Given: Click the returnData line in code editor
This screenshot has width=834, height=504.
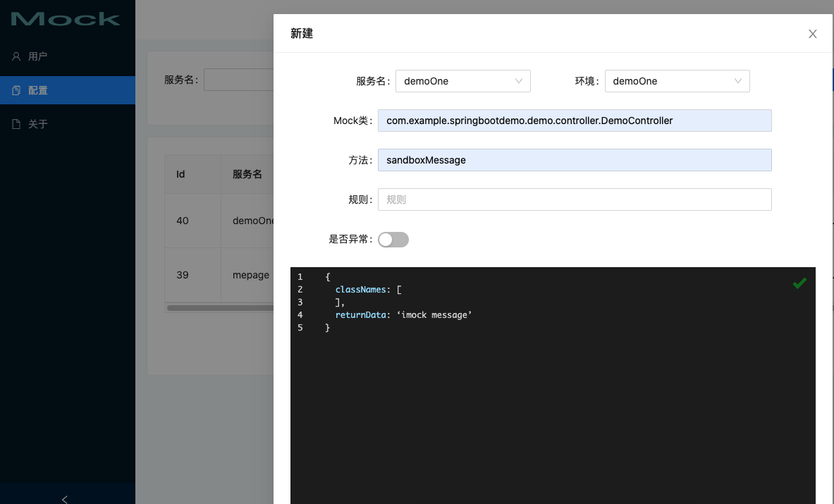Looking at the screenshot, I should click(x=403, y=315).
